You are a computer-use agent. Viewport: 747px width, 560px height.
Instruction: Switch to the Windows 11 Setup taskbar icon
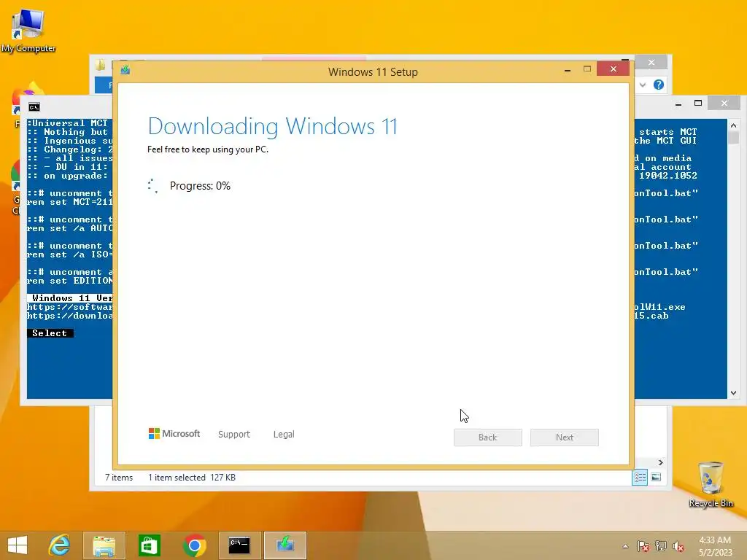285,545
